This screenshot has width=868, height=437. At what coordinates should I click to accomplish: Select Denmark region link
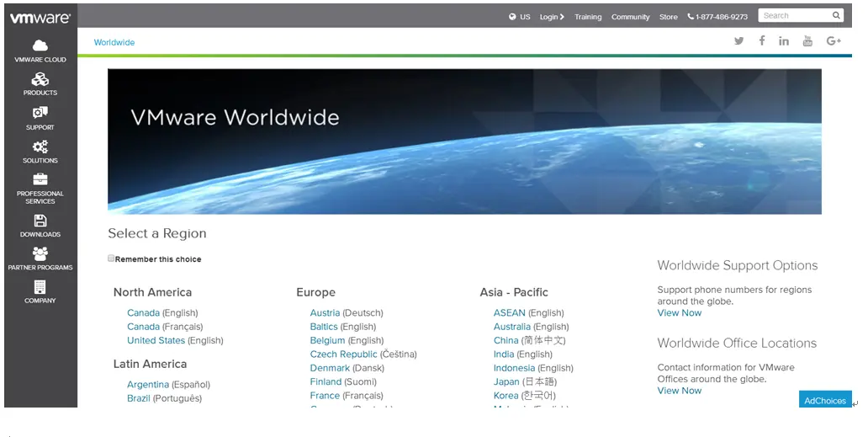coord(330,368)
